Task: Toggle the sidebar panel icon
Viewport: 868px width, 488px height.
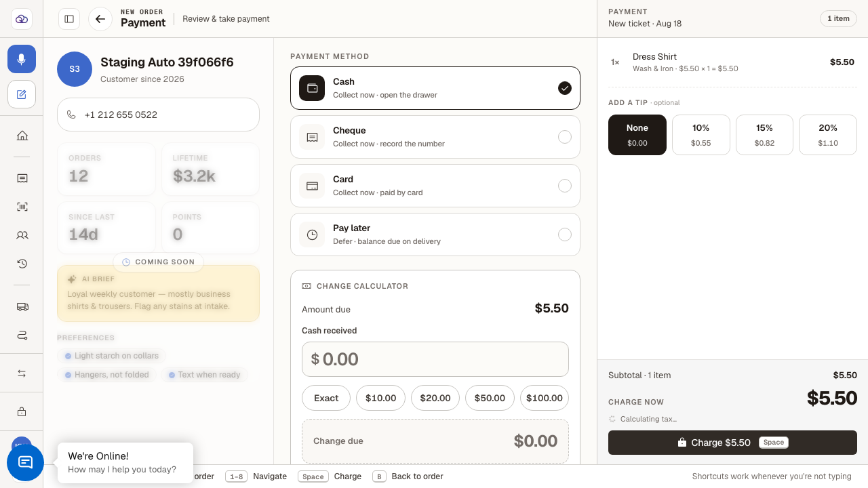Action: [x=69, y=19]
